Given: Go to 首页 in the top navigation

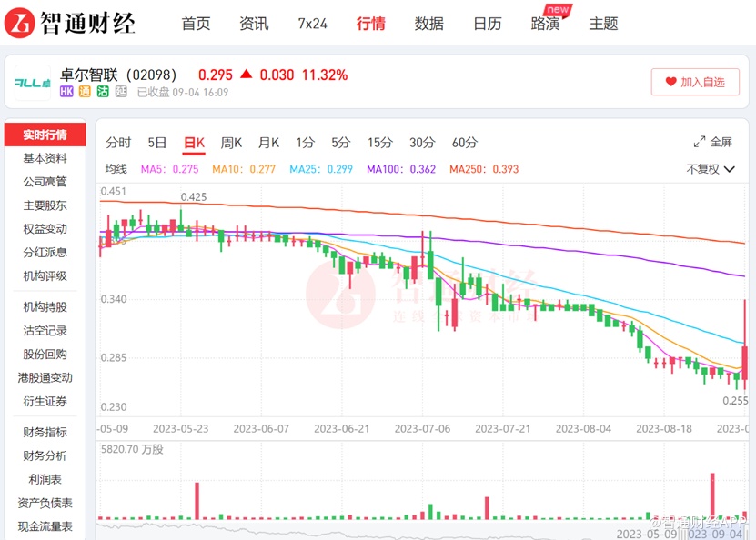Looking at the screenshot, I should click(196, 23).
